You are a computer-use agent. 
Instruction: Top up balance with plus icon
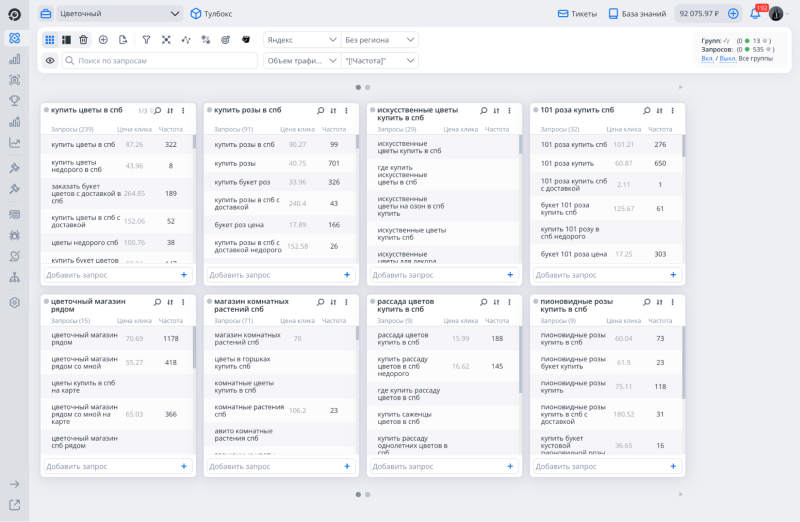[x=733, y=14]
